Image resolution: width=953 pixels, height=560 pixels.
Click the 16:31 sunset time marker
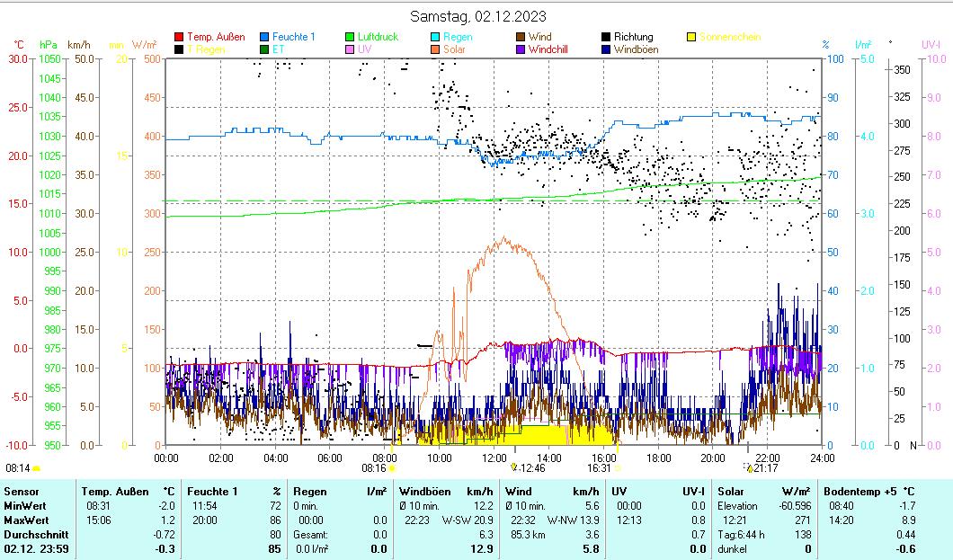[x=599, y=467]
